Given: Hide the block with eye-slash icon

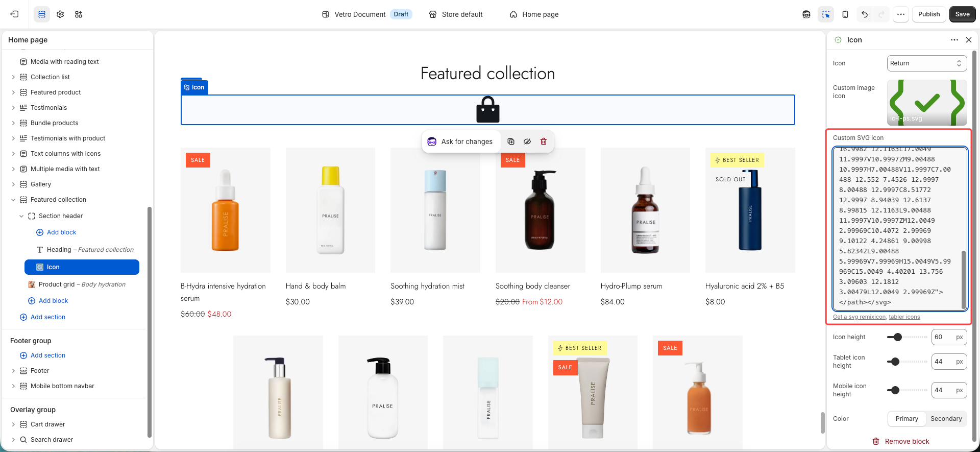Looking at the screenshot, I should click(527, 141).
